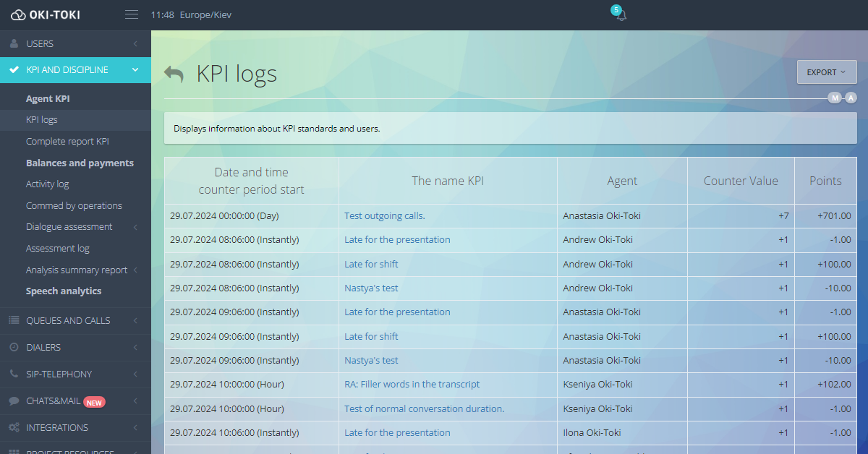Click the SIP-Telephony phone icon

(x=14, y=374)
